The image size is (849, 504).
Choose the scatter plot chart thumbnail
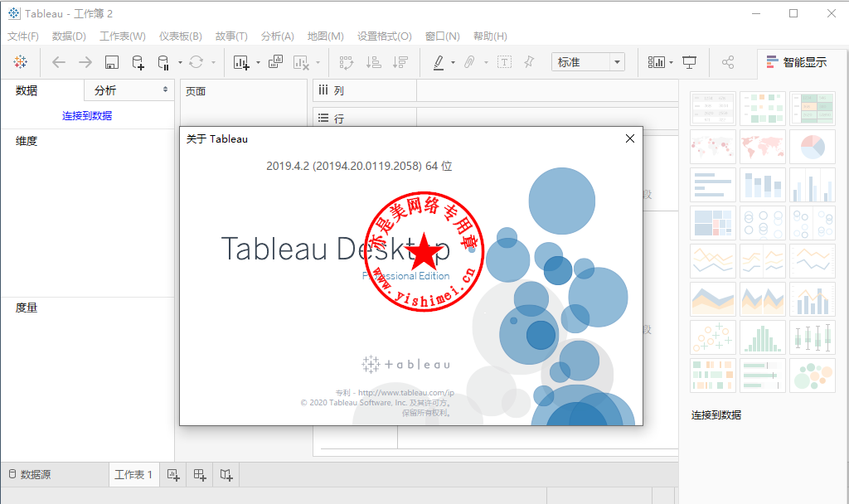coord(712,337)
